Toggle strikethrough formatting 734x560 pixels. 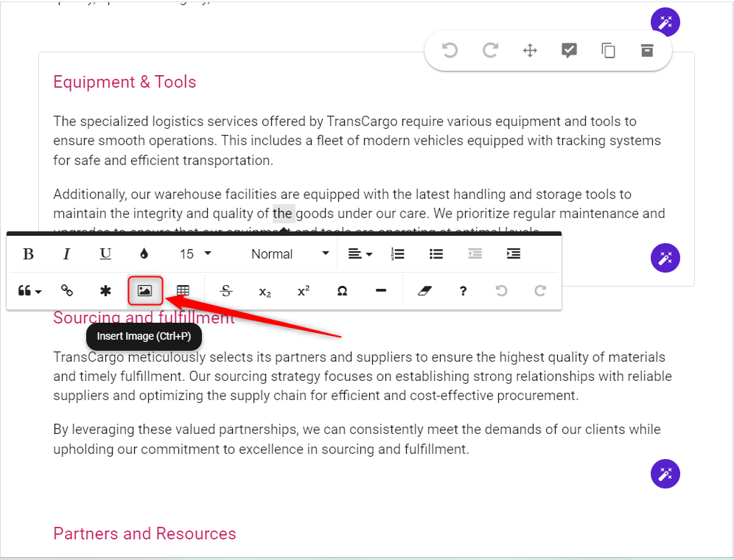pyautogui.click(x=226, y=291)
